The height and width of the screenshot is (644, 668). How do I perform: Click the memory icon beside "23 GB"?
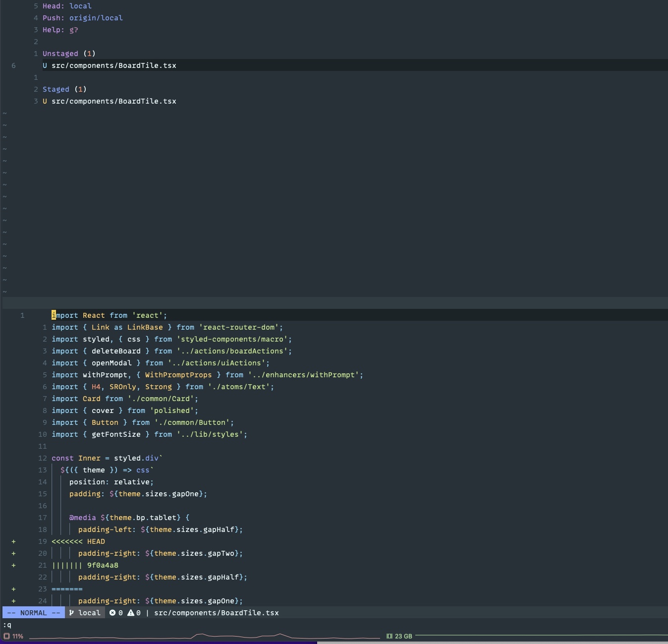[390, 636]
